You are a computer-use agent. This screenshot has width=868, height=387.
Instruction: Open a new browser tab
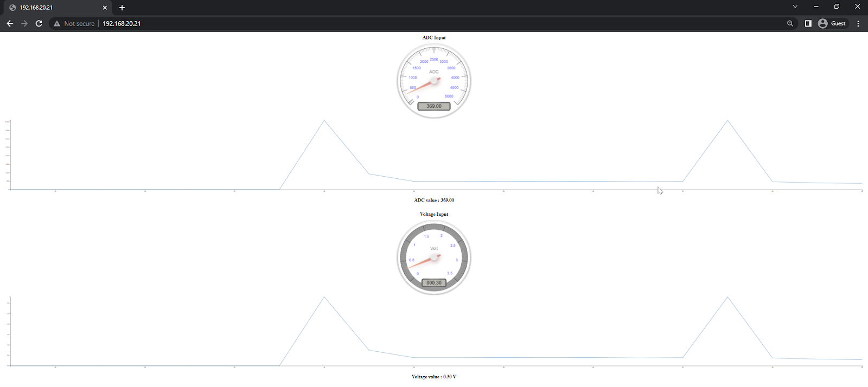click(x=122, y=8)
